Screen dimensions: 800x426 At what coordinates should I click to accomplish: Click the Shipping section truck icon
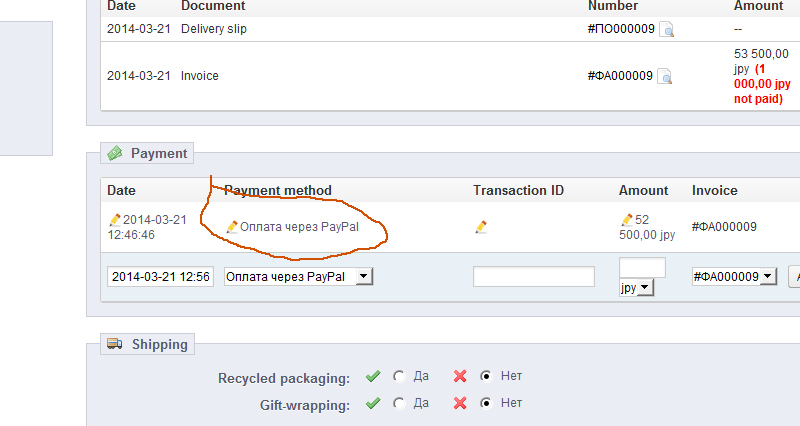click(115, 344)
